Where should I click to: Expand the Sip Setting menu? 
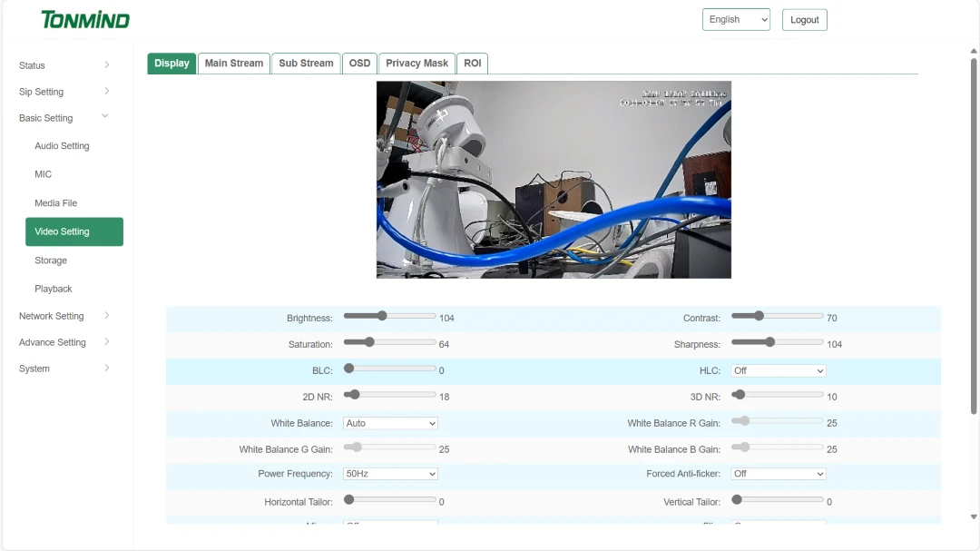[64, 92]
